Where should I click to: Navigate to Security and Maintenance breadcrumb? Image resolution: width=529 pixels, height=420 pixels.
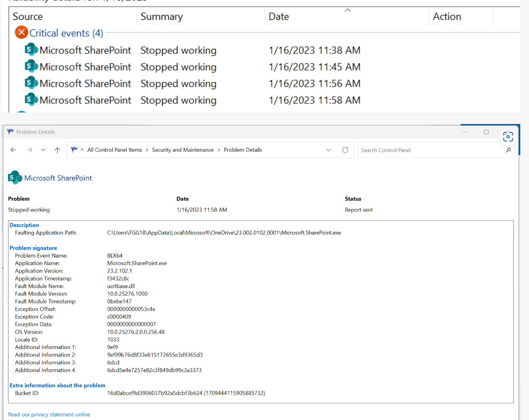tap(183, 150)
